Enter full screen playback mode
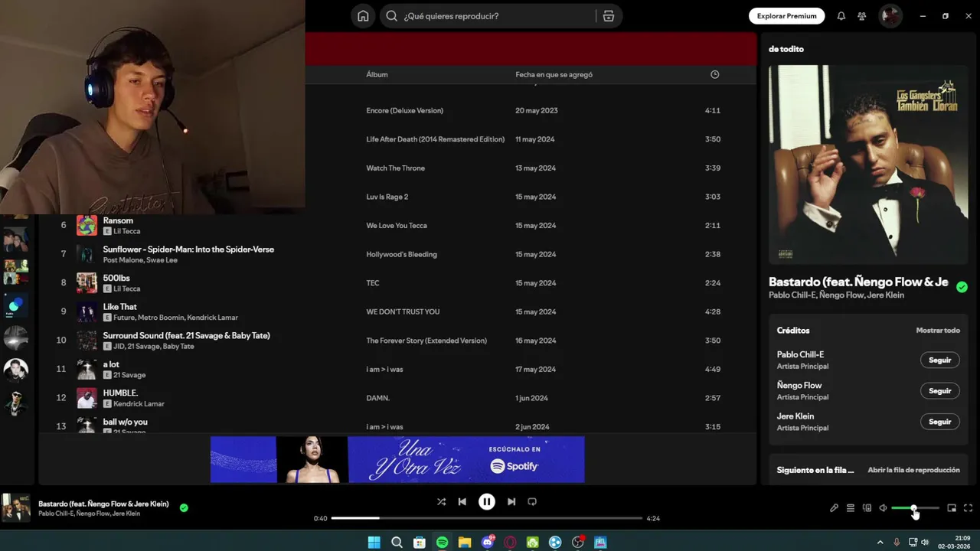This screenshot has height=551, width=980. (968, 508)
